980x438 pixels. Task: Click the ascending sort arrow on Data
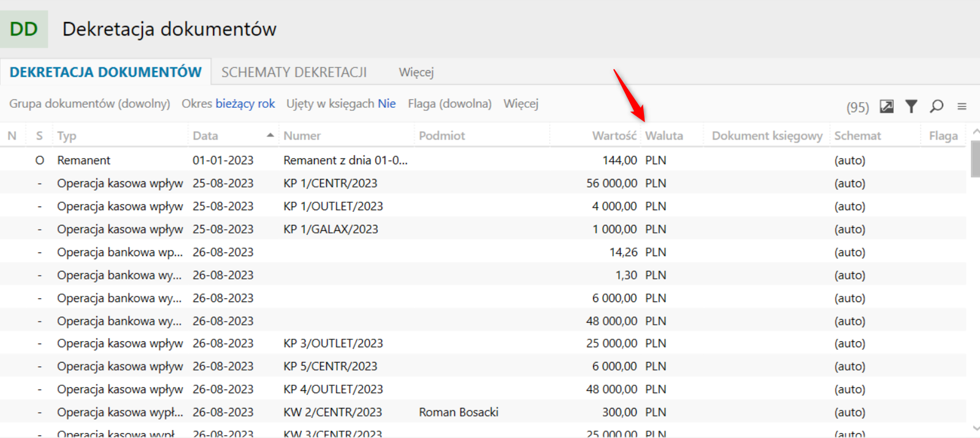pos(270,135)
